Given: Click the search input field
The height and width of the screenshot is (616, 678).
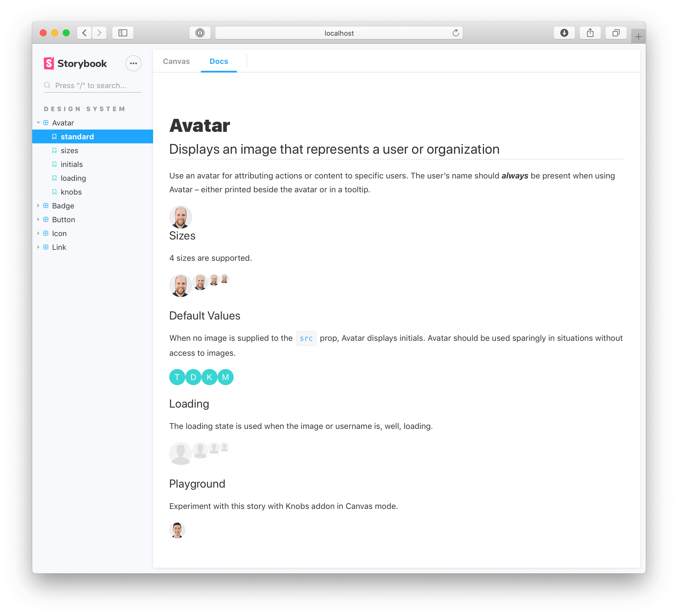Looking at the screenshot, I should coord(92,85).
